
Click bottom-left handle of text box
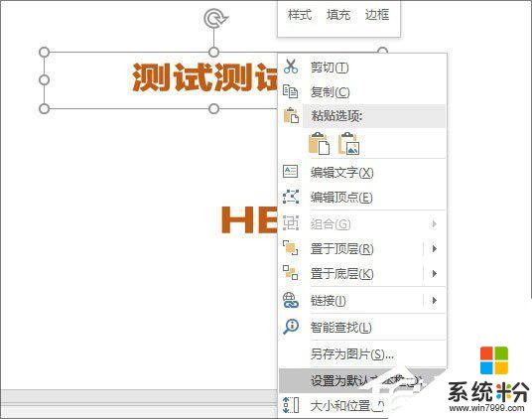pyautogui.click(x=44, y=108)
